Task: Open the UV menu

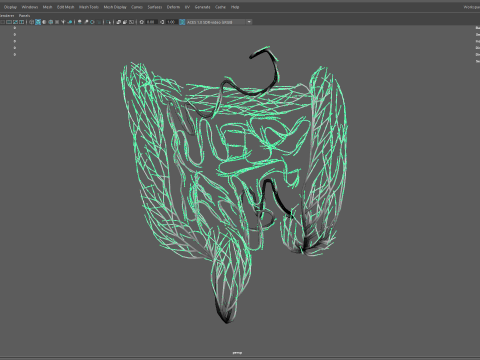Action: [x=187, y=7]
